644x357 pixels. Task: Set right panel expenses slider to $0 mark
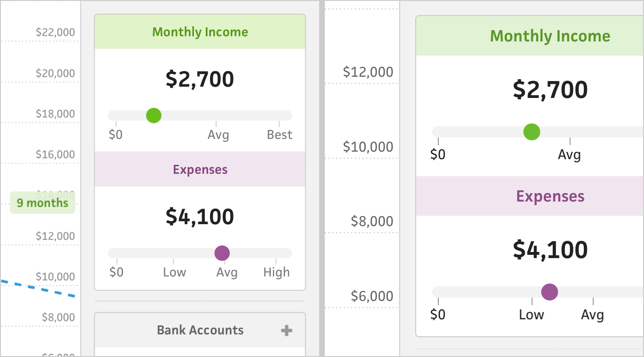[x=438, y=292]
